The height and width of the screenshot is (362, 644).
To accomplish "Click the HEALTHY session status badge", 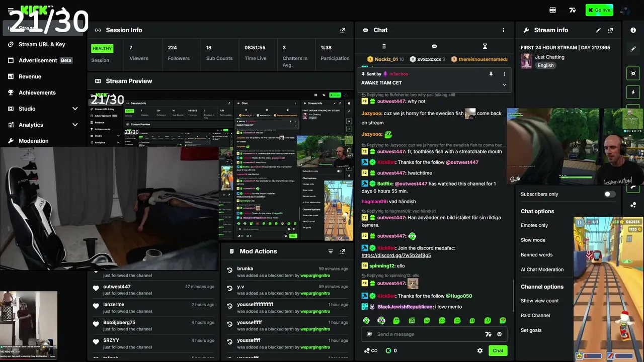I will pyautogui.click(x=102, y=49).
